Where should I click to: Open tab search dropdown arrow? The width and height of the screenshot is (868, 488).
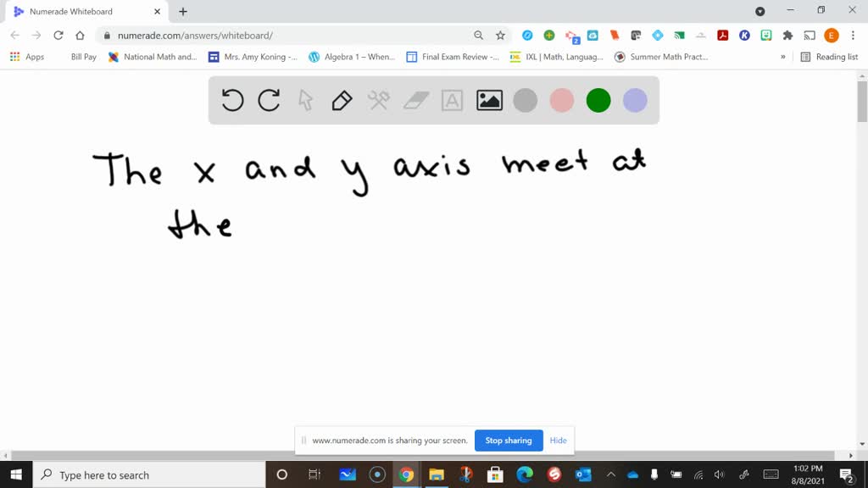coord(760,11)
